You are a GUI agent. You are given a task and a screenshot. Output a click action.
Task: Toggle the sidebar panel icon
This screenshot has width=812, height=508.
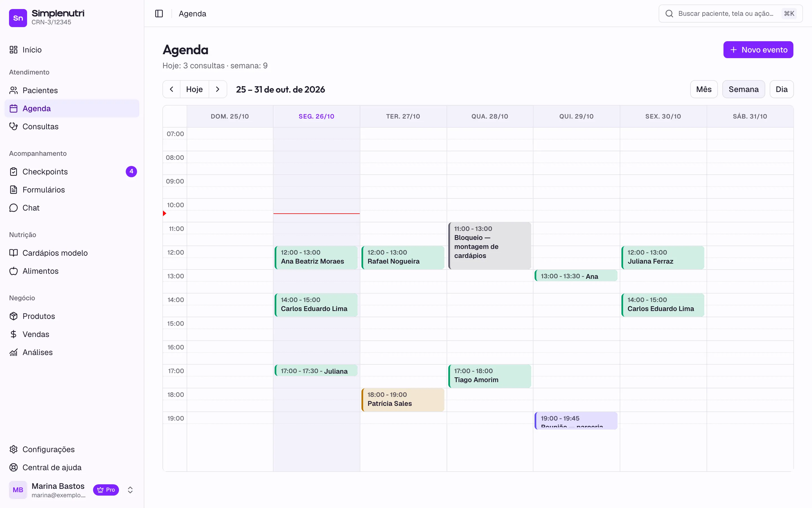tap(159, 14)
